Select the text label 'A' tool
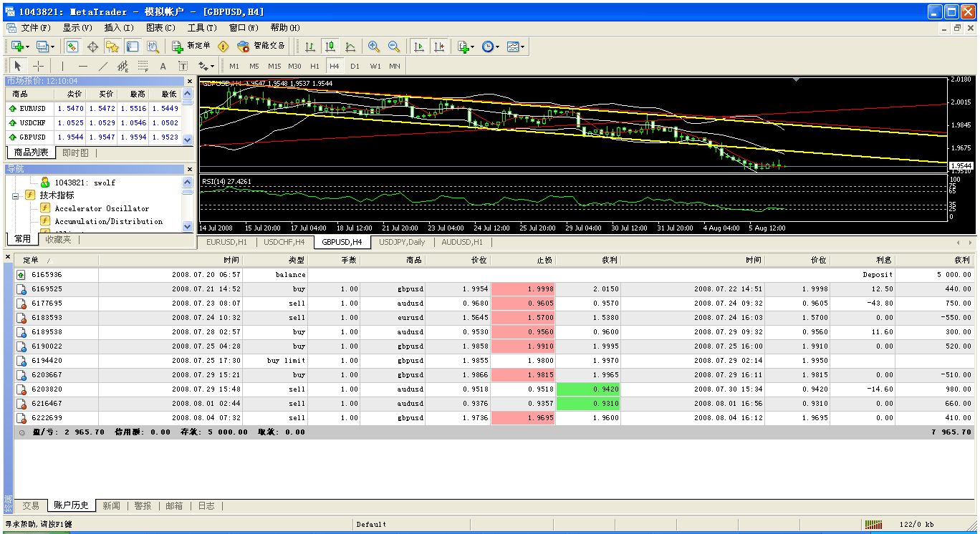Screen dimensions: 980x534 click(x=163, y=66)
